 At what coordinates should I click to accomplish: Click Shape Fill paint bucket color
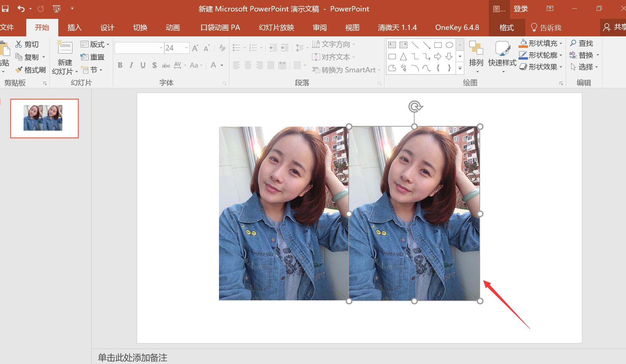click(x=523, y=43)
